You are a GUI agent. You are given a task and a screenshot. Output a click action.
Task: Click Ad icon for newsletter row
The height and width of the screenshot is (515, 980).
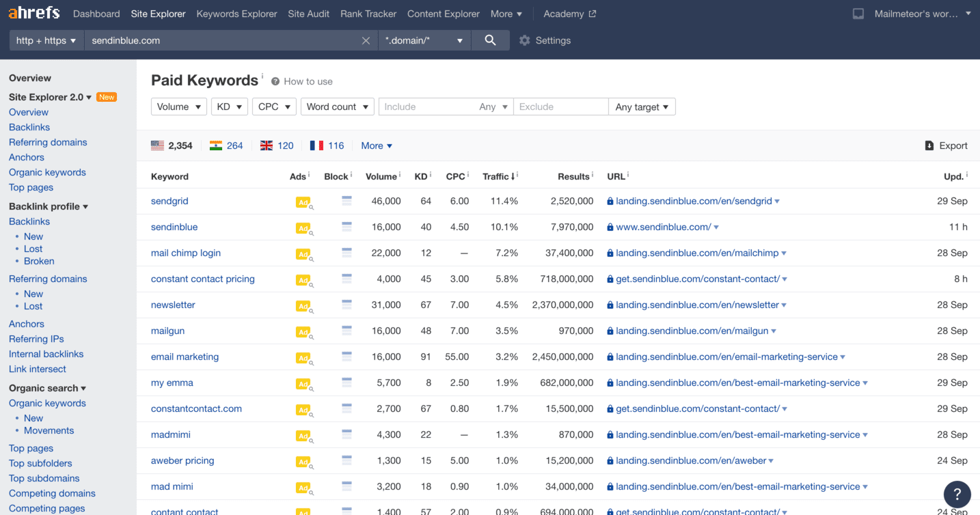coord(303,306)
